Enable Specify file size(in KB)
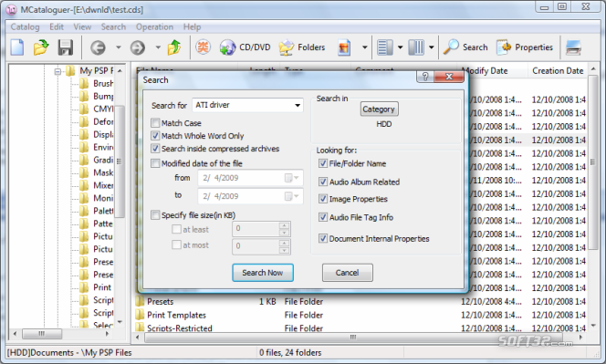Viewport: 606px width, 364px height. click(155, 215)
